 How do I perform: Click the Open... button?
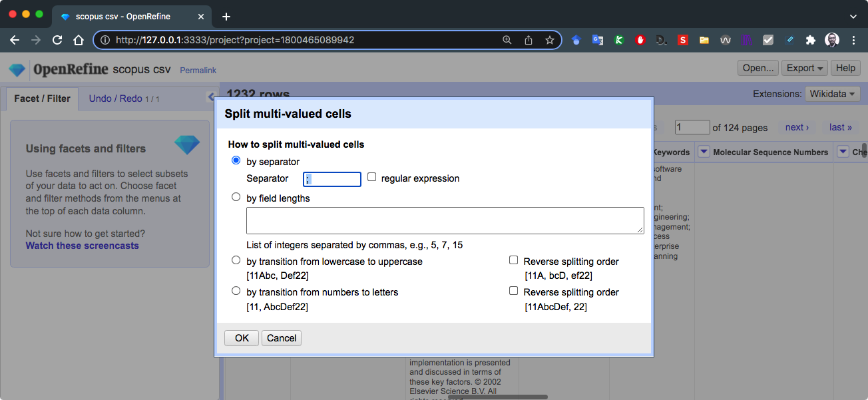[x=758, y=68]
